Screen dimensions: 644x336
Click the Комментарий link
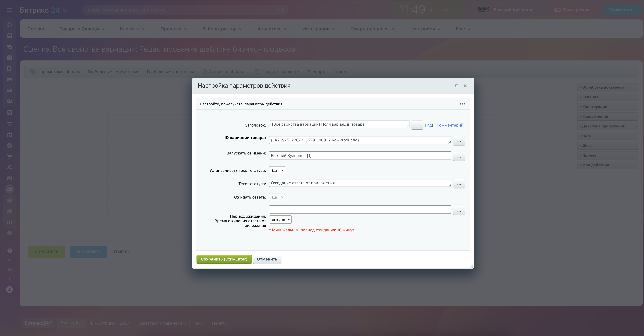450,125
